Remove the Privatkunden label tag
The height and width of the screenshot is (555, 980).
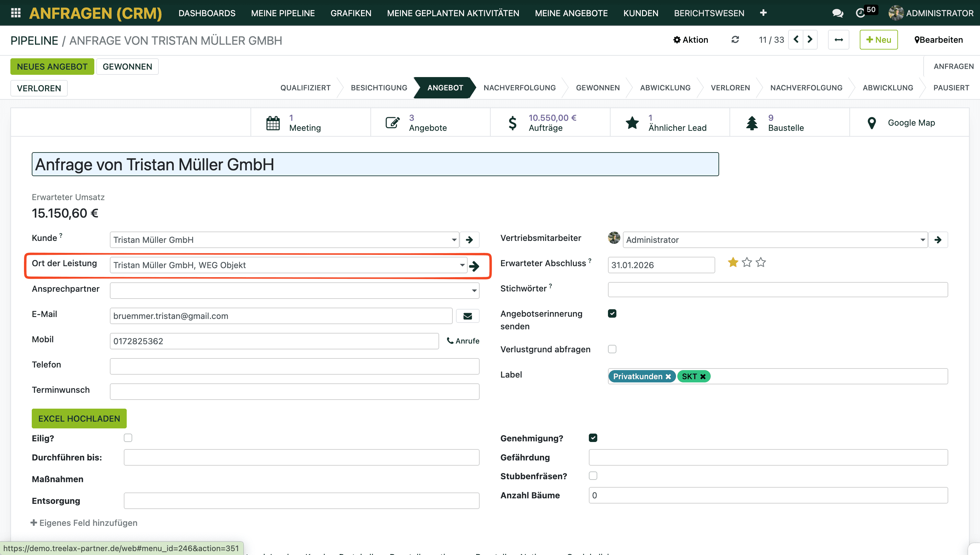click(668, 377)
